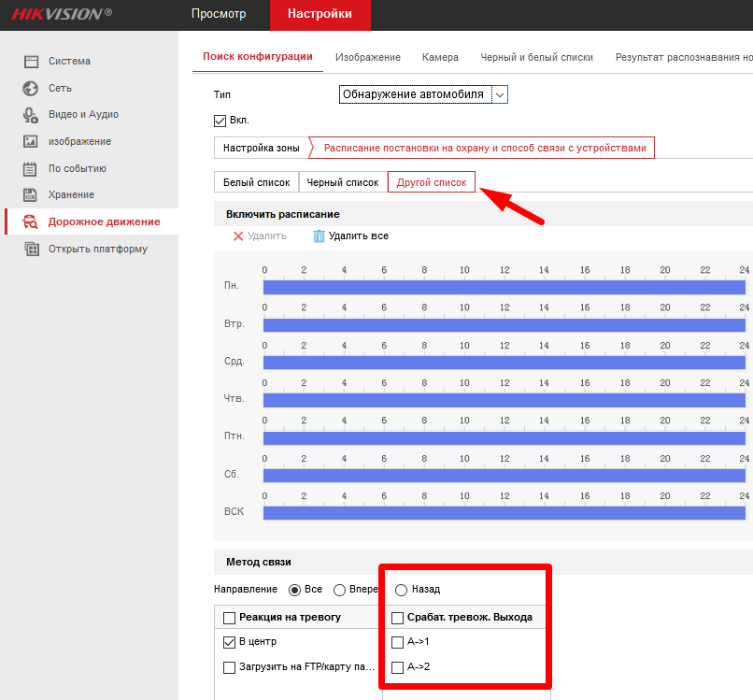Click the Hikvision logo
This screenshot has height=700, width=753.
click(x=62, y=13)
